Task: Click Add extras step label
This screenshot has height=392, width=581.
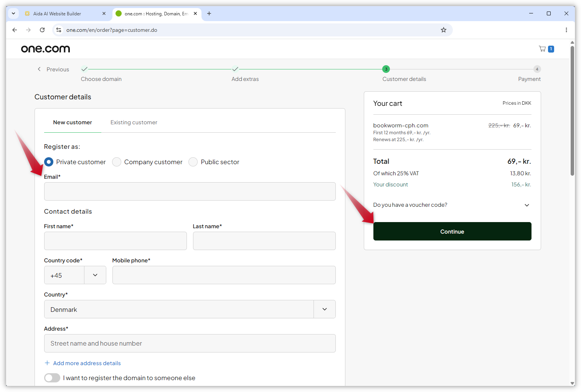Action: [x=245, y=79]
